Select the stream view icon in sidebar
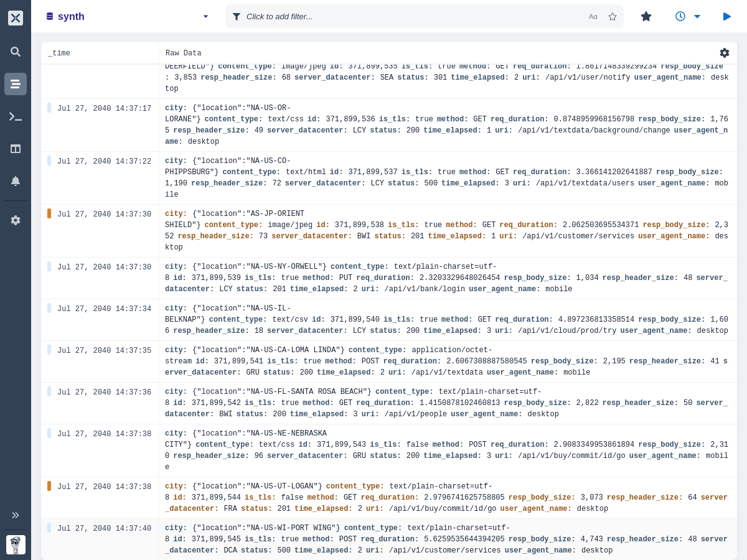 pyautogui.click(x=16, y=84)
